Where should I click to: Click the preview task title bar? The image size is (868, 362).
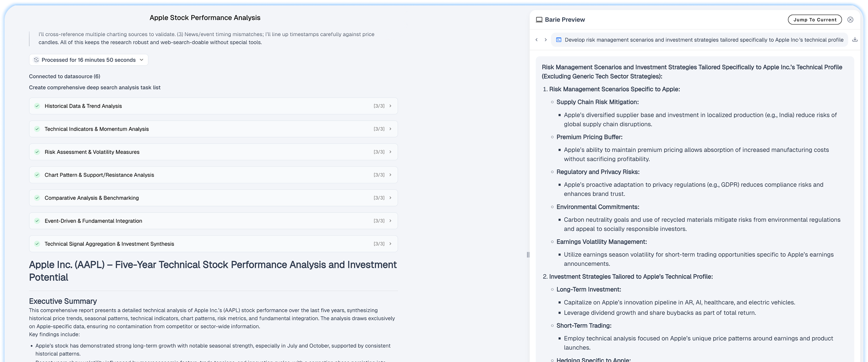tap(704, 40)
